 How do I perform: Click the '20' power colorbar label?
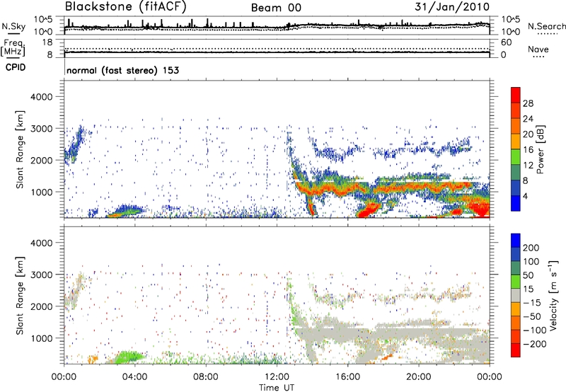[x=528, y=134]
